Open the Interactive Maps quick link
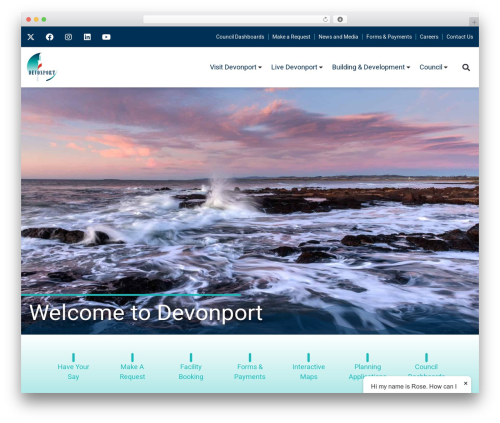 309,367
